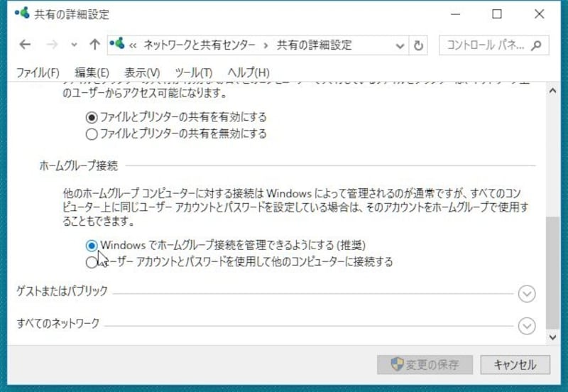568x392 pixels.
Task: Go up one level with Up arrow
Action: click(95, 45)
